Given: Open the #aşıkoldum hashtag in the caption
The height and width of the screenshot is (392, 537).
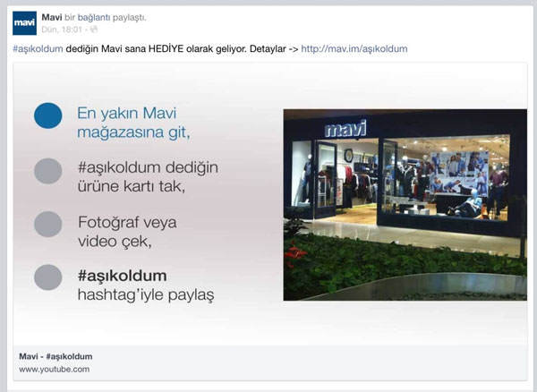Looking at the screenshot, I should tap(38, 48).
